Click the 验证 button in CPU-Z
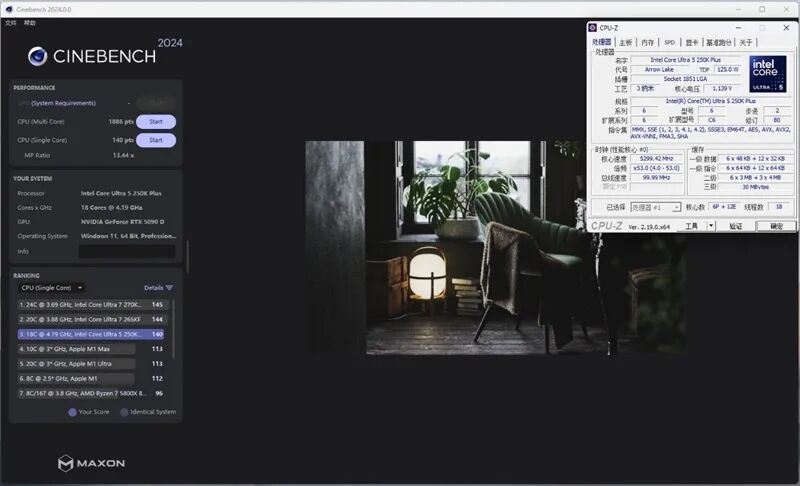800x486 pixels. 736,227
